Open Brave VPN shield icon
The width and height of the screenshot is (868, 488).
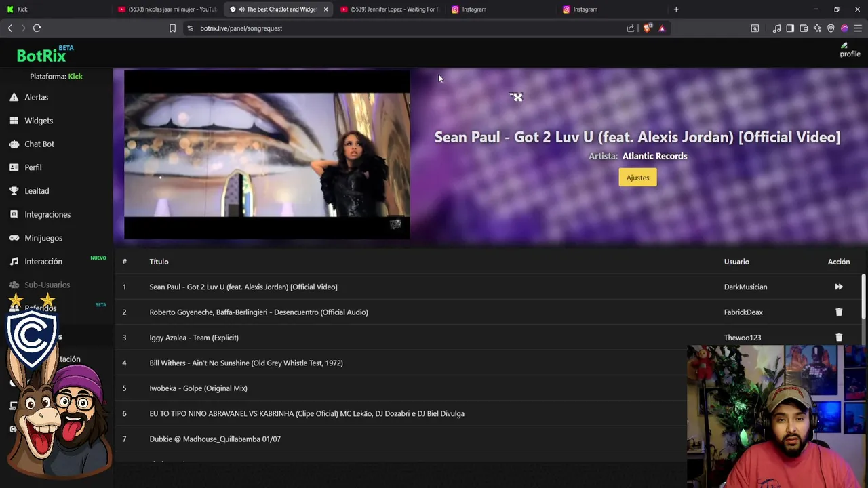(x=831, y=28)
